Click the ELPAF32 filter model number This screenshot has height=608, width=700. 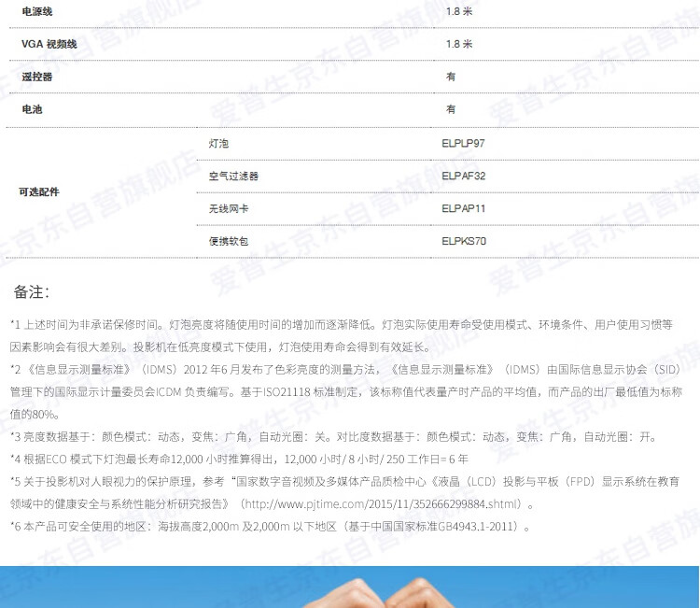(463, 176)
